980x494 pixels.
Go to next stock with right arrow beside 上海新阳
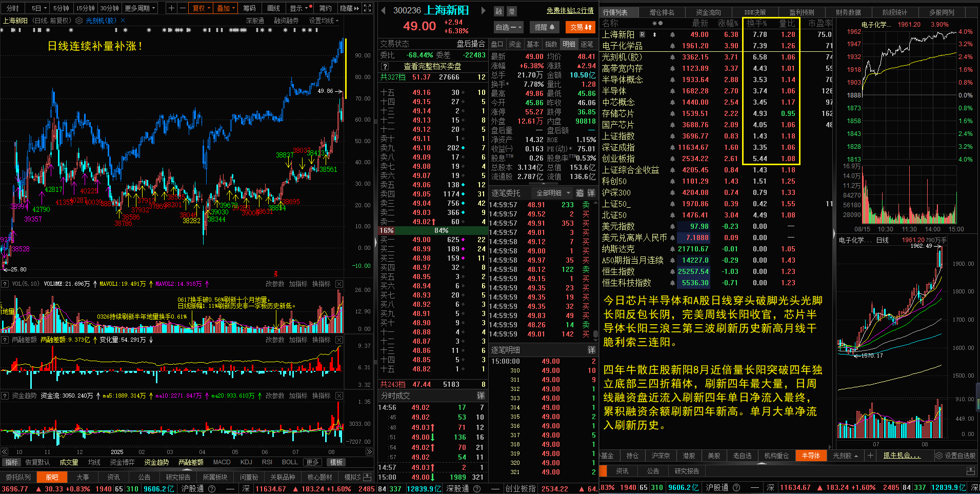483,10
